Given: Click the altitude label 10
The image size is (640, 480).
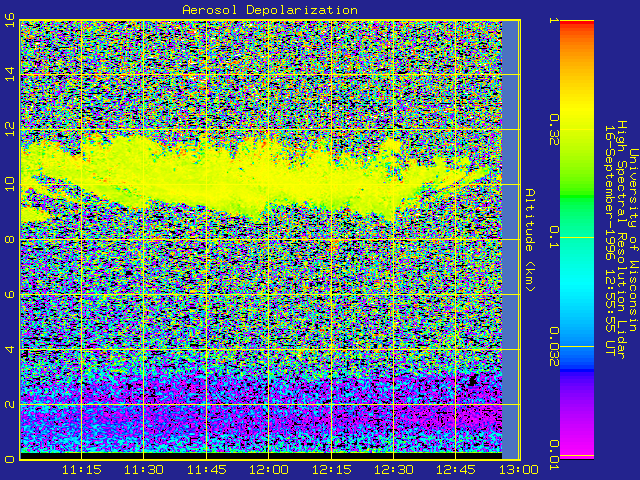Looking at the screenshot, I should [10, 184].
